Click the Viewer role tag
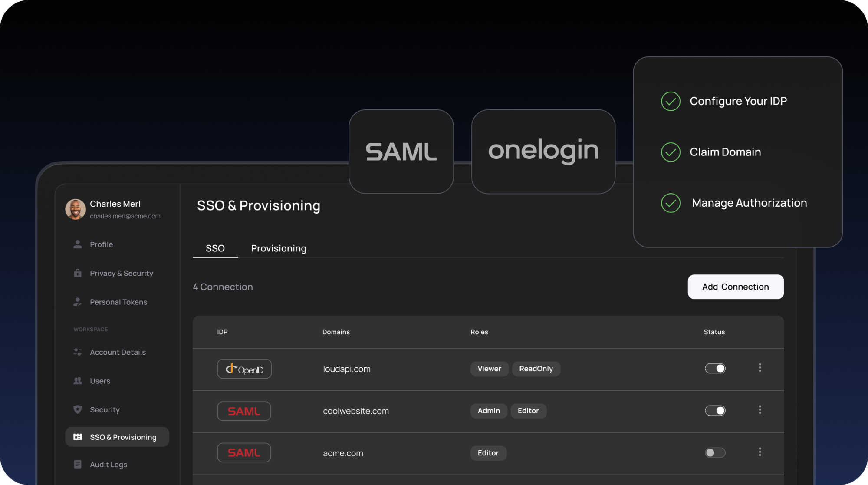The height and width of the screenshot is (485, 868). pos(490,369)
